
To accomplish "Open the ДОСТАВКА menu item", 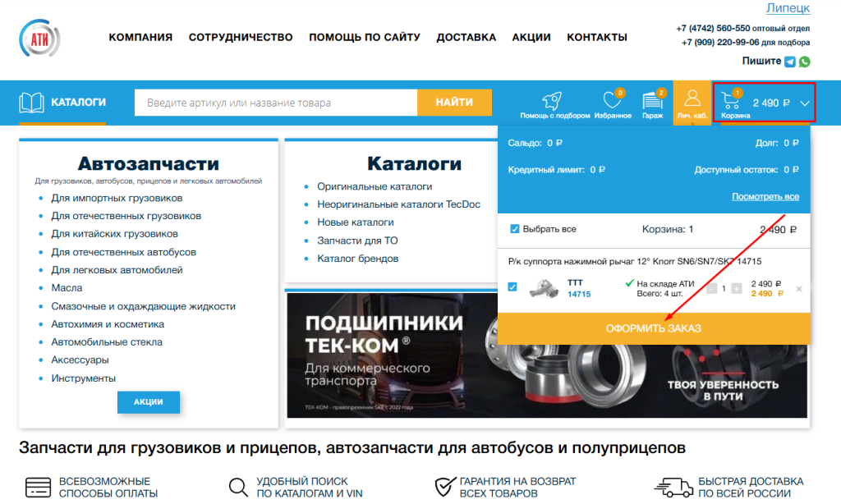I will pos(466,37).
